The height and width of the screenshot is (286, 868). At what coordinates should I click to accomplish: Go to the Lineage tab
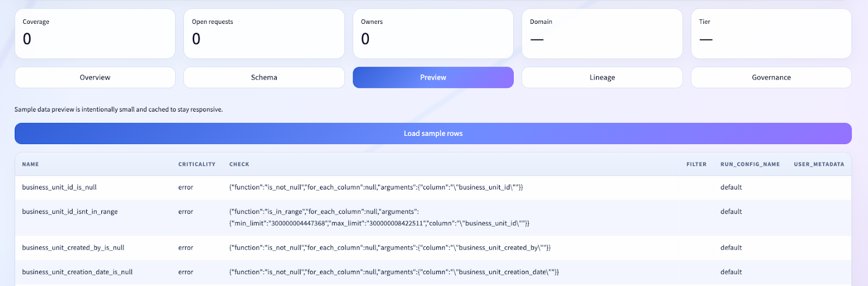point(602,77)
